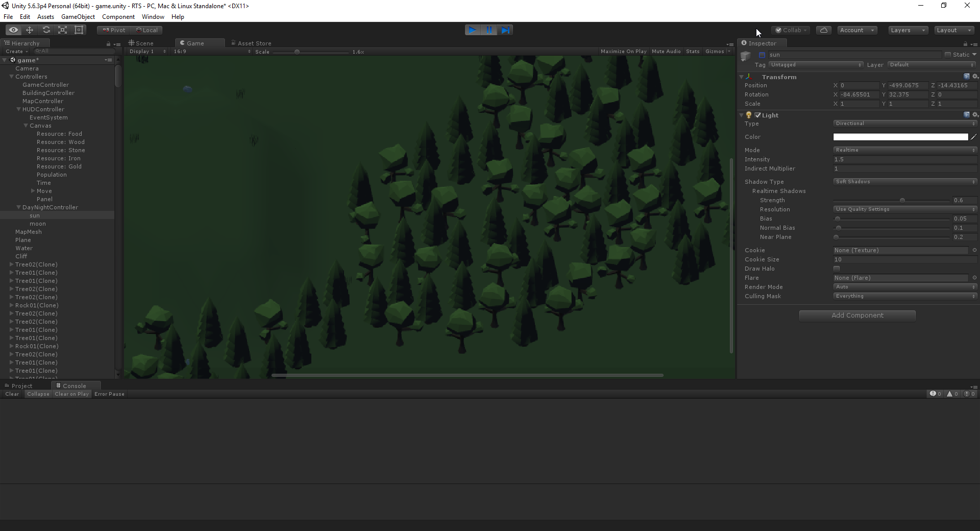Click the Hierarchy lock icon
This screenshot has width=980, height=531.
(x=108, y=44)
